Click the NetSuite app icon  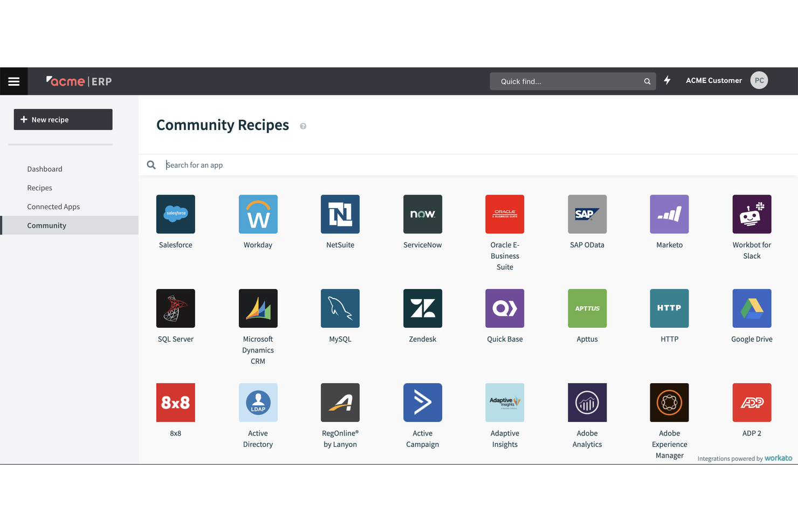click(x=340, y=214)
